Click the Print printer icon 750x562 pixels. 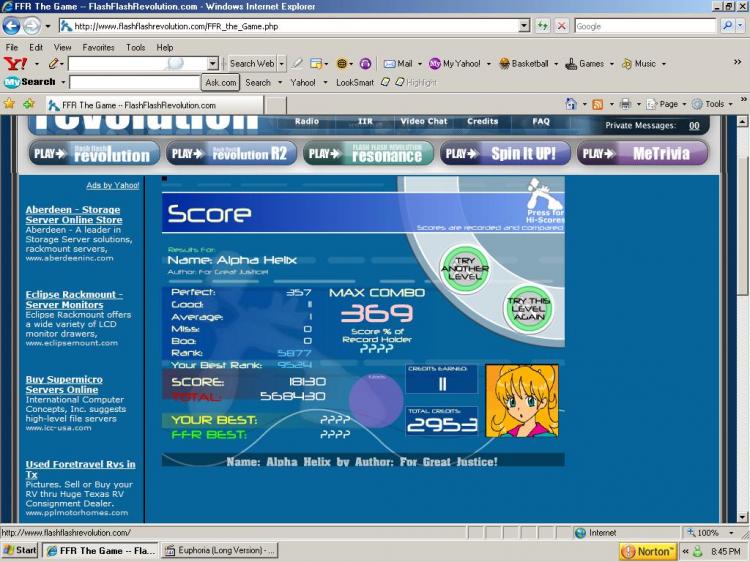click(x=625, y=104)
